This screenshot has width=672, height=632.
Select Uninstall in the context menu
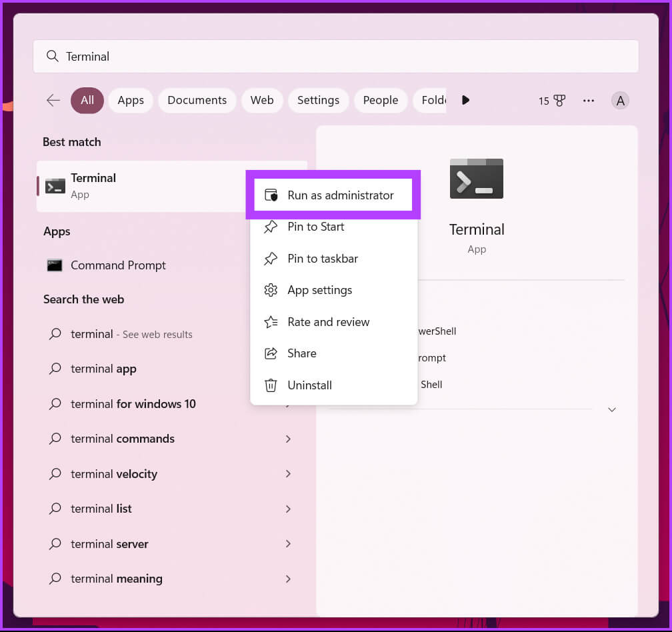coord(333,385)
